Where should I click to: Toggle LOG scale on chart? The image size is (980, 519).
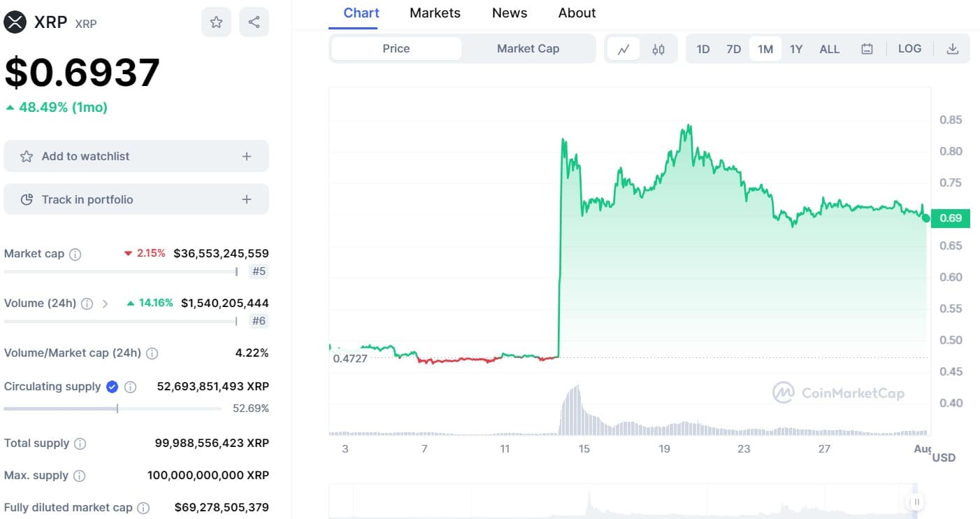click(909, 48)
